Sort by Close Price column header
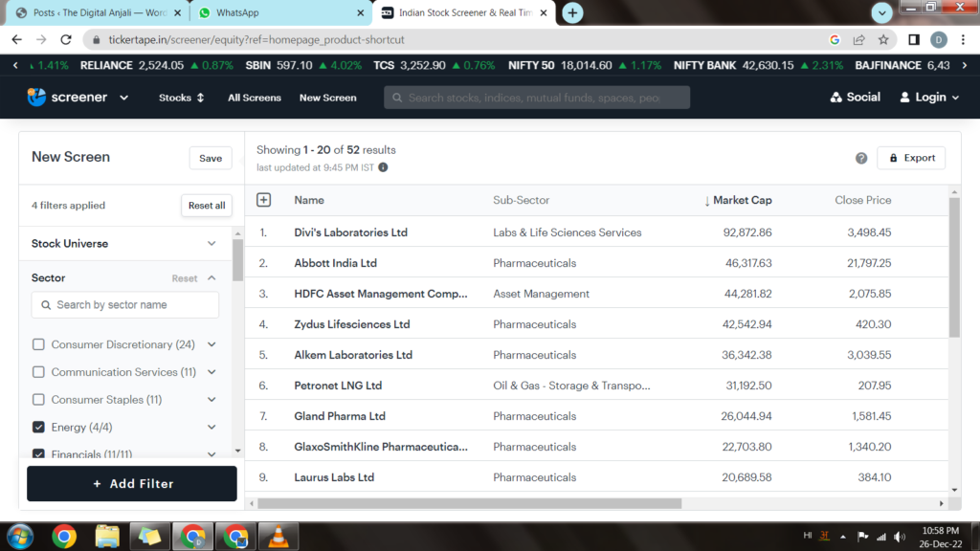980x551 pixels. pos(862,200)
